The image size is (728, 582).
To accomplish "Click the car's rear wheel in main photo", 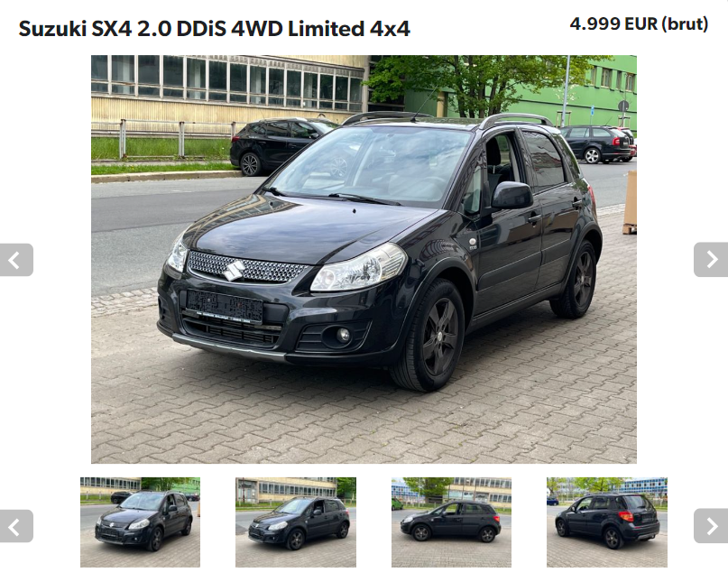I will [x=576, y=280].
